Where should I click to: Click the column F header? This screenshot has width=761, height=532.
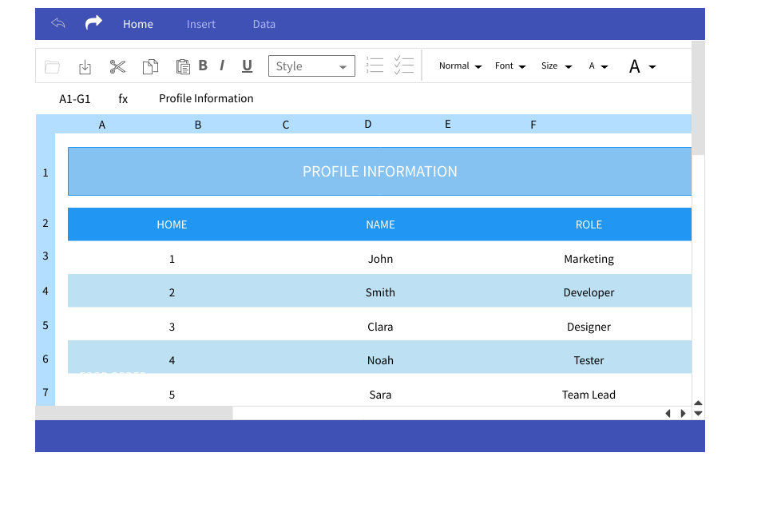coord(533,124)
